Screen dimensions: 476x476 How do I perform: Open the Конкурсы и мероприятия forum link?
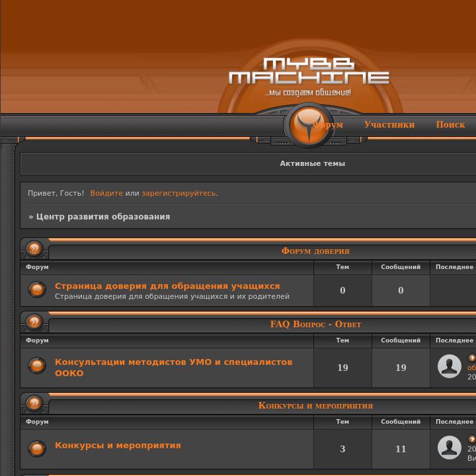point(118,446)
